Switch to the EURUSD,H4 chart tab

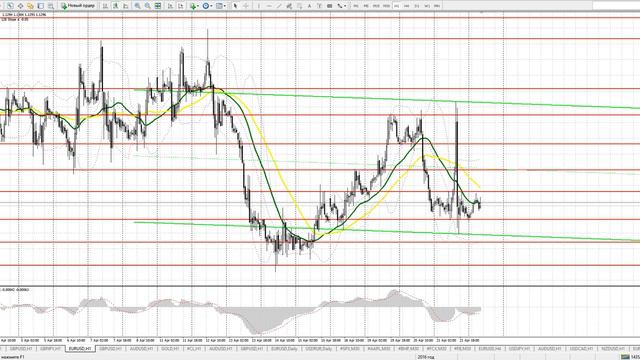[x=489, y=349]
